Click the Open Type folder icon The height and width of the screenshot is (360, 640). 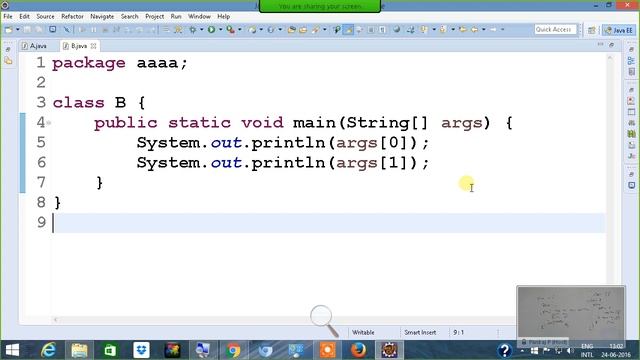[x=291, y=30]
